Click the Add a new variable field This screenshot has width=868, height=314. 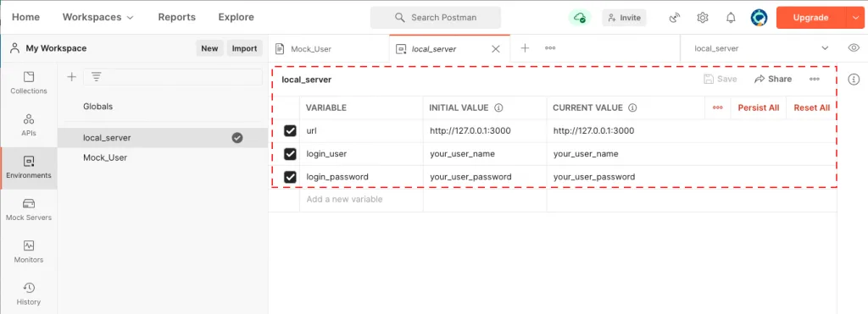[361, 199]
